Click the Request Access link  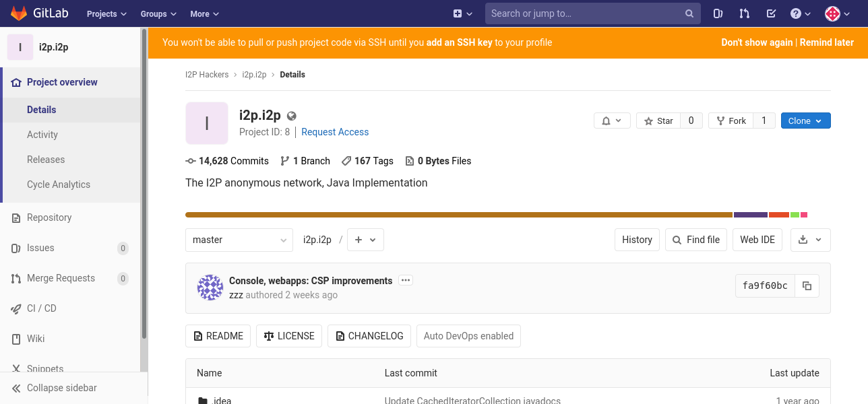335,132
